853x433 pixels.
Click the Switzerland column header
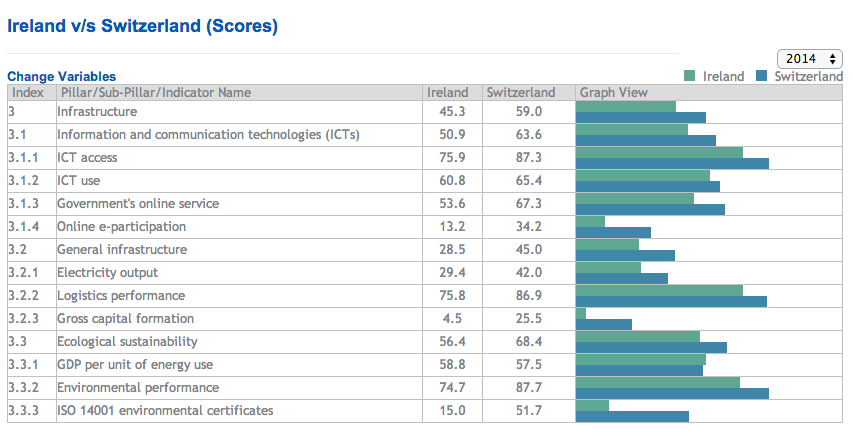(x=520, y=93)
